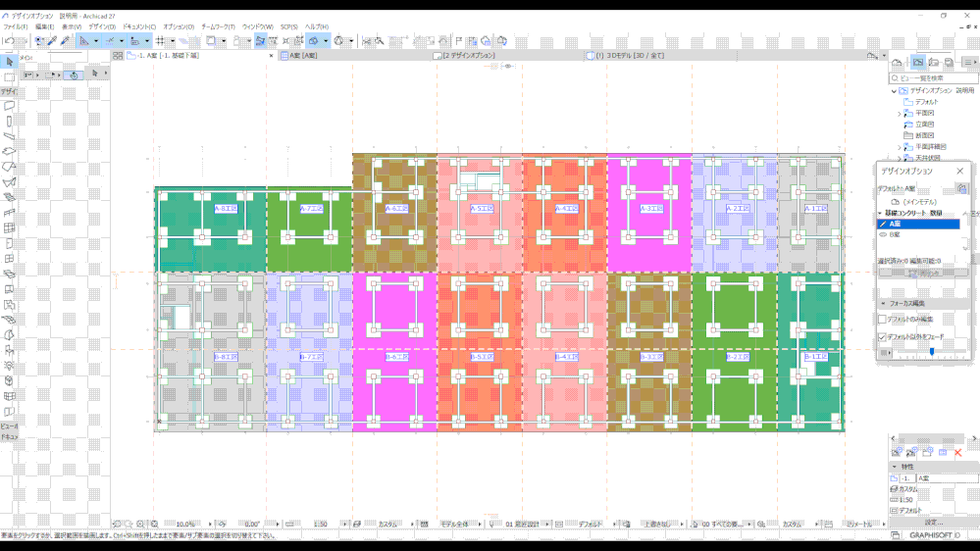Click the zoom-in magnifier in the status bar
Viewport: 980px width, 551px height.
(x=140, y=525)
